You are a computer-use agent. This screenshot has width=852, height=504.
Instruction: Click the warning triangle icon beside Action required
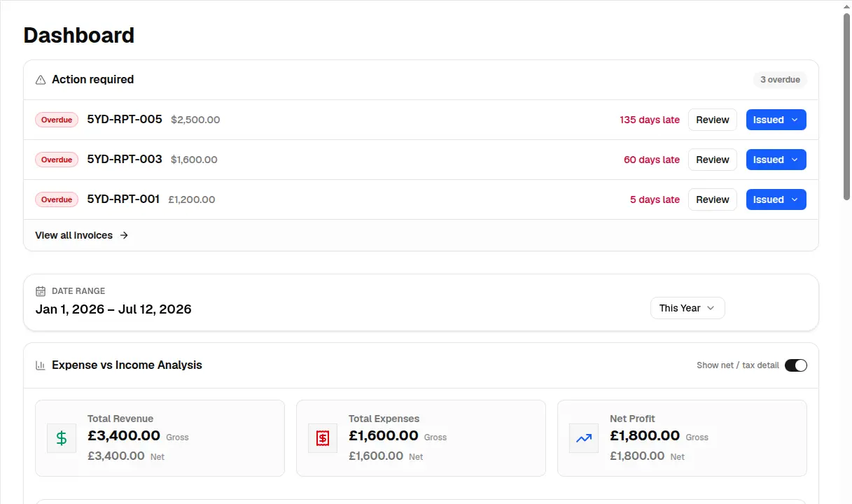tap(41, 80)
